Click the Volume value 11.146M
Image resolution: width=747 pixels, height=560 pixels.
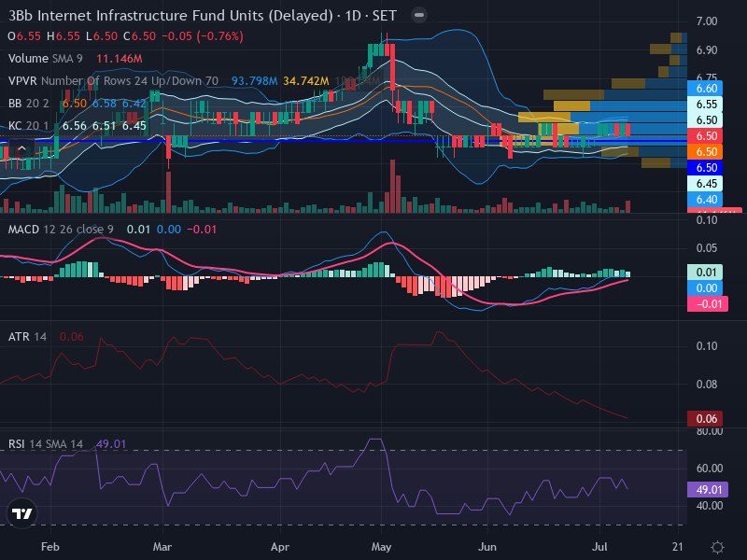pyautogui.click(x=120, y=59)
